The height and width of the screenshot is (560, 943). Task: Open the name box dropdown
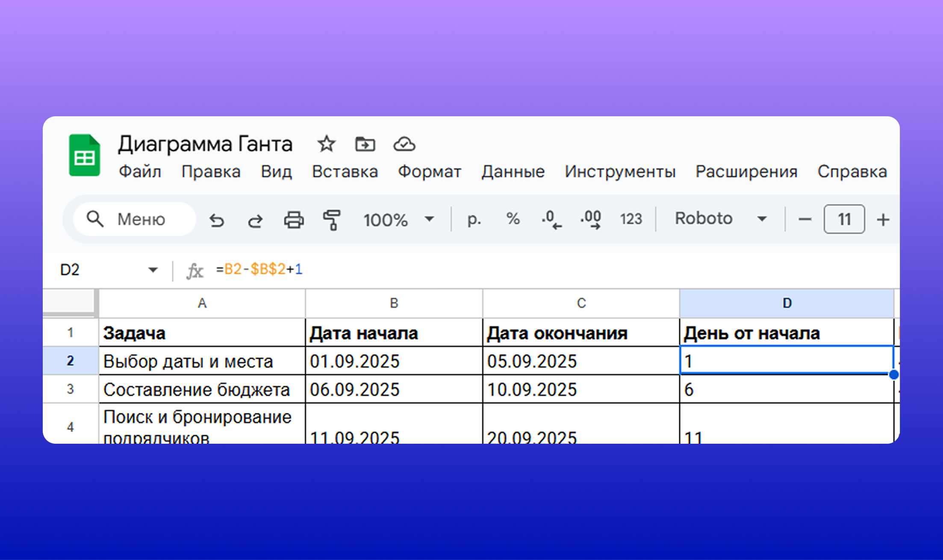153,269
